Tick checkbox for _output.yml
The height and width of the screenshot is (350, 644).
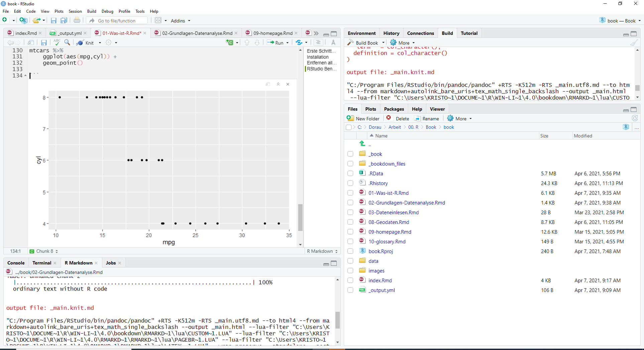click(350, 290)
